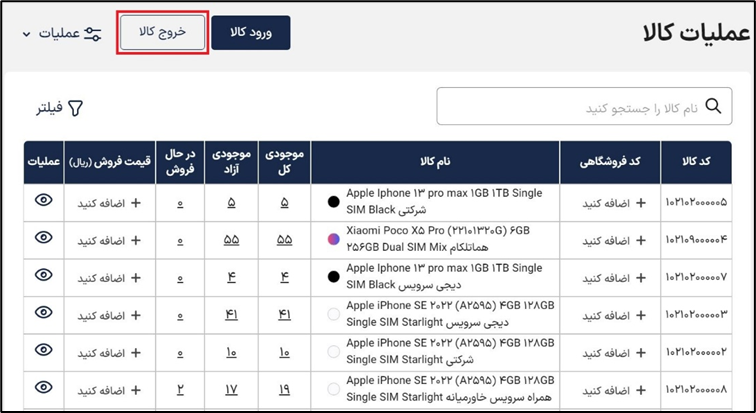Focus the نام کالا را جستجو کنید search field
Viewport: 756px width, 413px height.
tap(584, 106)
